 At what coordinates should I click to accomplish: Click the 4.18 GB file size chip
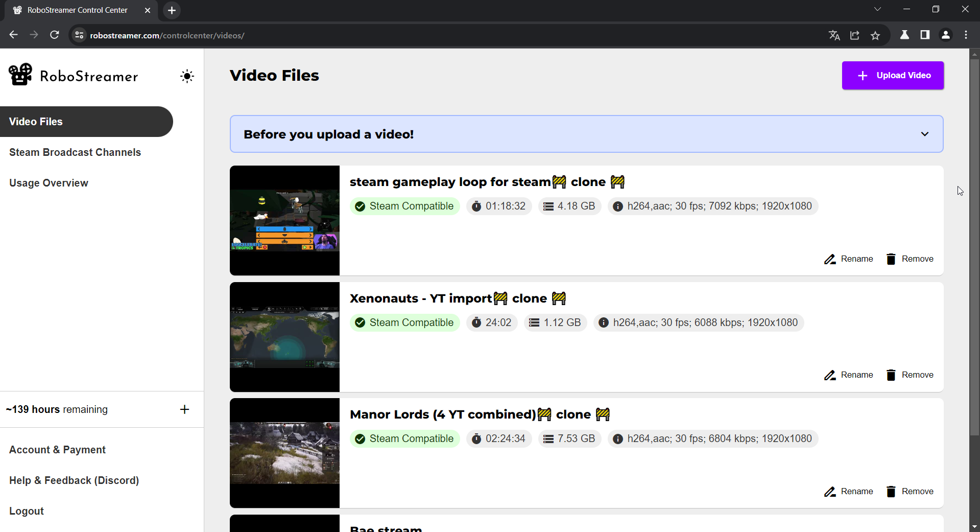(569, 206)
